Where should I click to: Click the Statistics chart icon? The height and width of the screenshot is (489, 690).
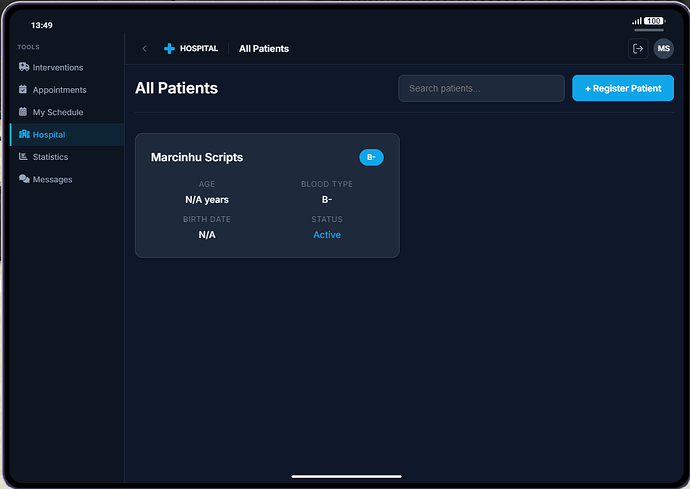pos(24,157)
